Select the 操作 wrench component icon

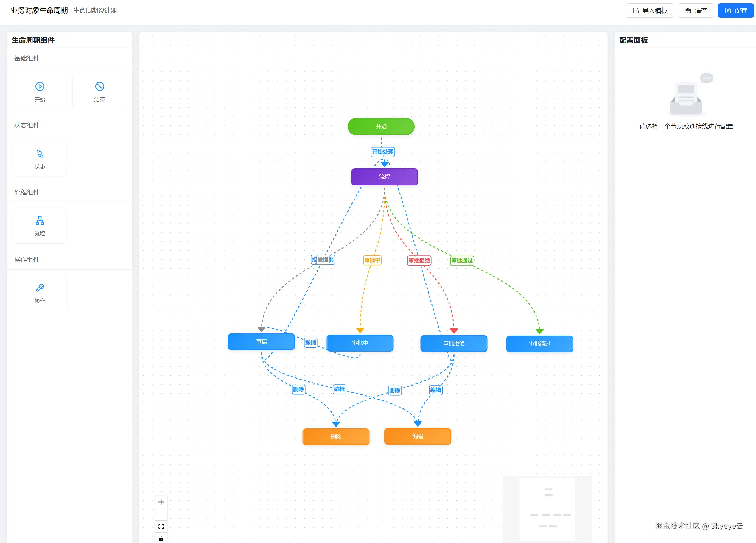pyautogui.click(x=40, y=288)
